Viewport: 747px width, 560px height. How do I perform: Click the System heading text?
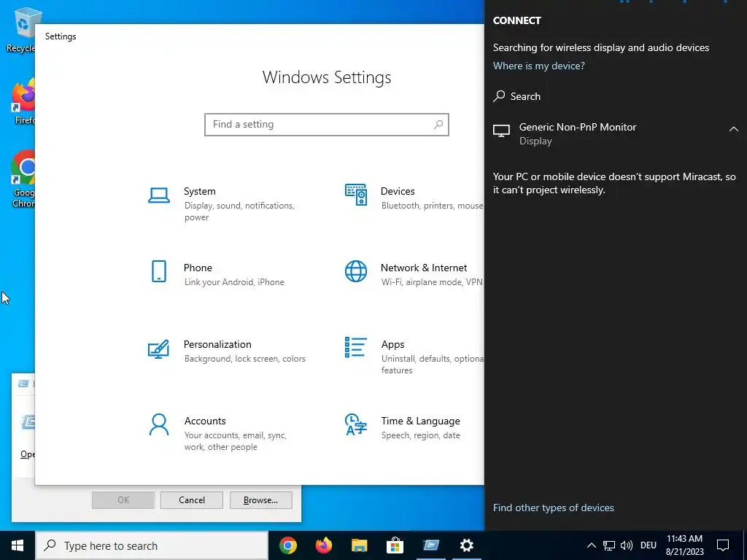point(200,191)
